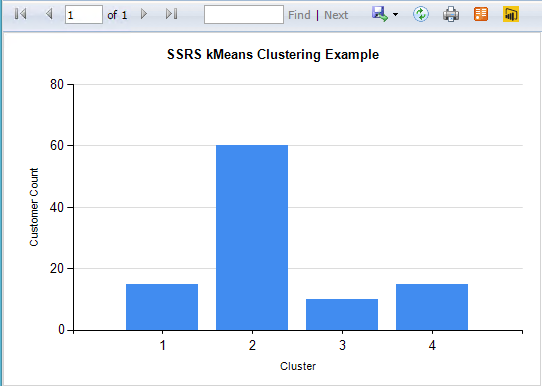Viewport: 542px width, 386px height.
Task: Click the Customer Count axis title
Action: click(34, 207)
